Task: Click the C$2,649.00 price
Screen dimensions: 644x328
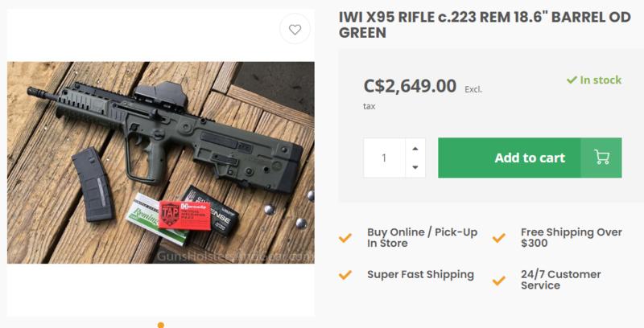Action: pyautogui.click(x=411, y=85)
